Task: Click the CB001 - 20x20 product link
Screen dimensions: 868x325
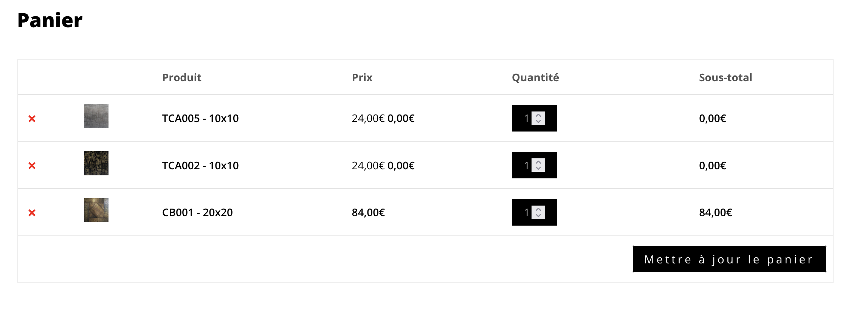Action: click(197, 212)
